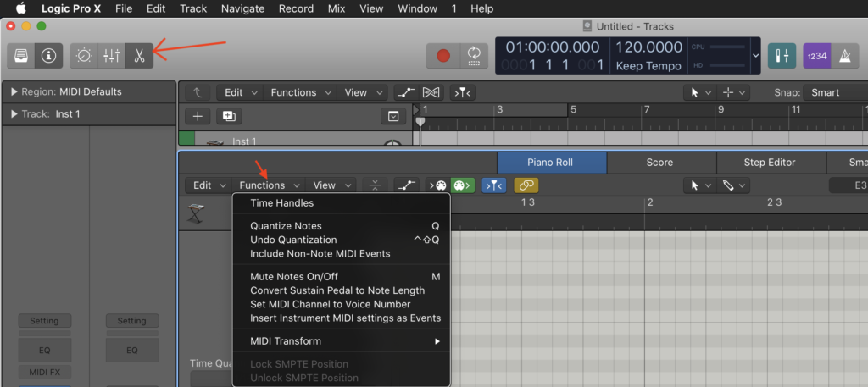The width and height of the screenshot is (868, 387).
Task: Open the LCD display mode chevron
Action: [x=756, y=55]
